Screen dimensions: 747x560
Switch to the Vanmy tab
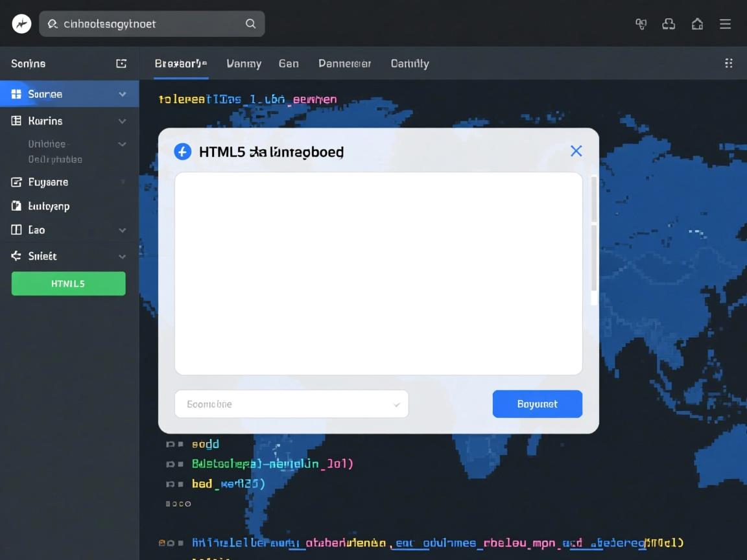[244, 63]
